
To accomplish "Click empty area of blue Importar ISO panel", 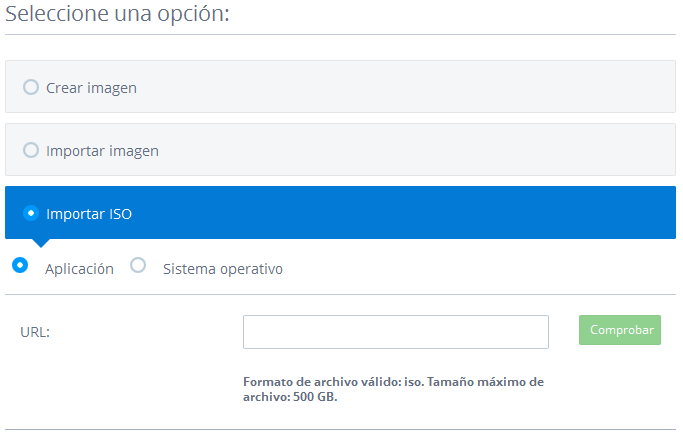I will [420, 213].
